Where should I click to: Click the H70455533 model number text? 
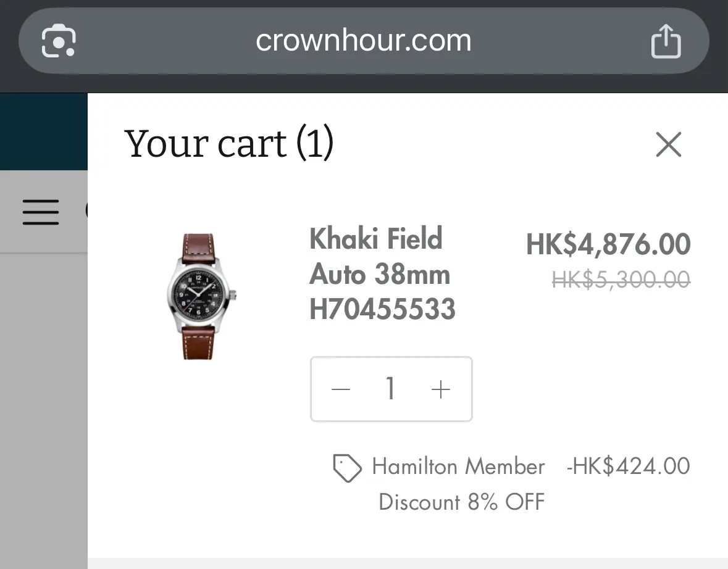coord(383,309)
